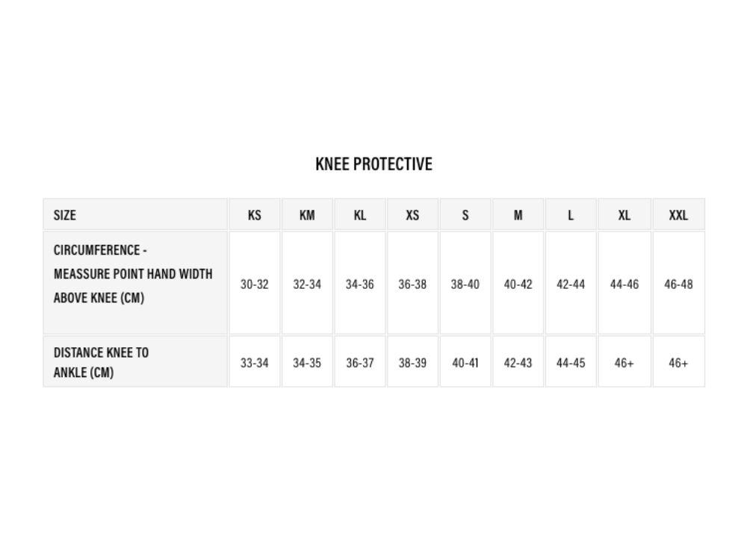Select the XS size column header
747x560 pixels.
tap(412, 215)
